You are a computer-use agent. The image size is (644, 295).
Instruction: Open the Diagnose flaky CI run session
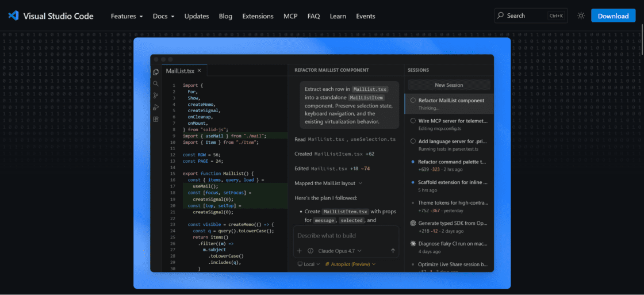tap(449, 247)
